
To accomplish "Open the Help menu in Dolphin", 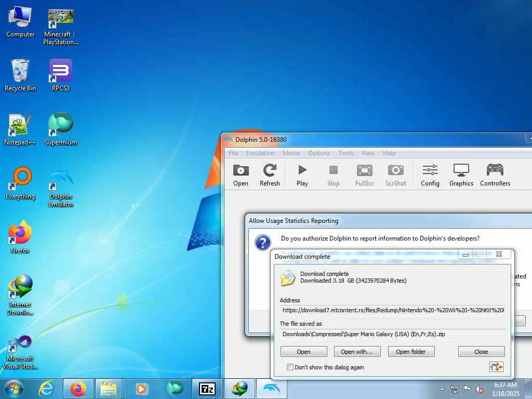I will [389, 153].
